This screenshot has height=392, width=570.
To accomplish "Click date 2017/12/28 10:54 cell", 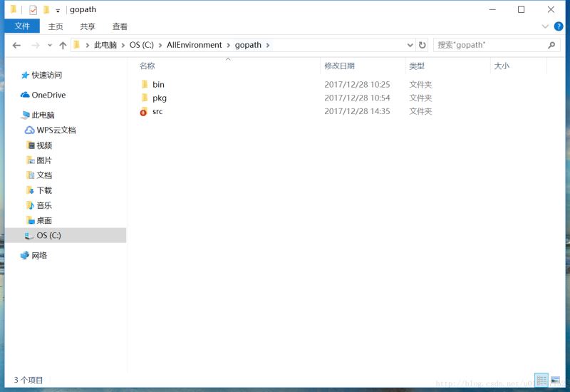I will coord(357,98).
